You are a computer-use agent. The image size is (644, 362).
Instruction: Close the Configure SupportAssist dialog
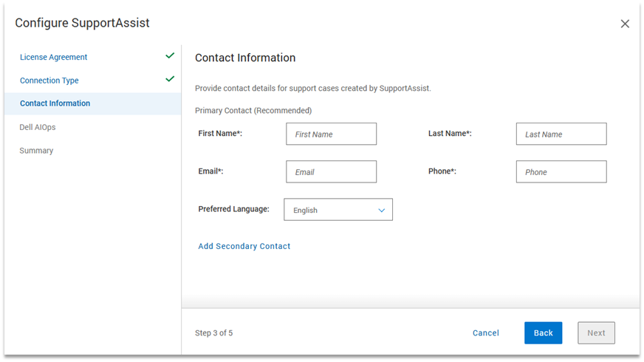pyautogui.click(x=625, y=24)
